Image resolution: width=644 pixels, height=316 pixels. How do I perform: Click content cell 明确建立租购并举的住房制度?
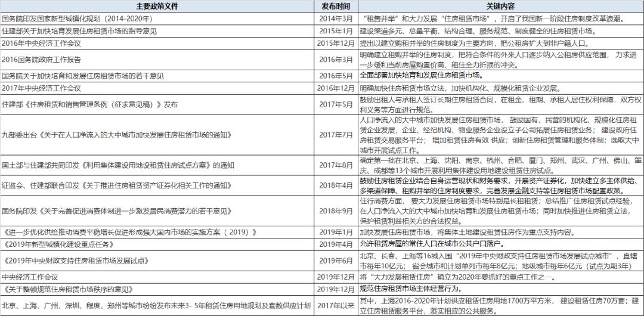pyautogui.click(x=501, y=60)
